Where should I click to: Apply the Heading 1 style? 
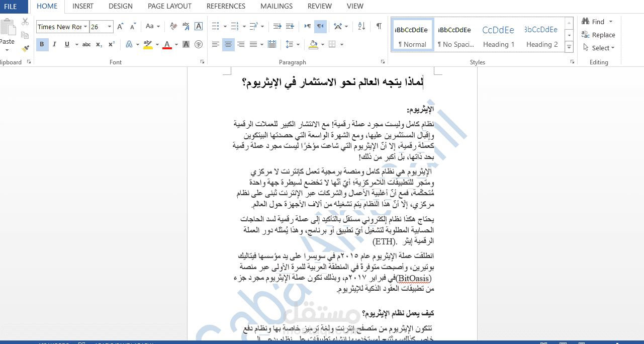click(498, 35)
